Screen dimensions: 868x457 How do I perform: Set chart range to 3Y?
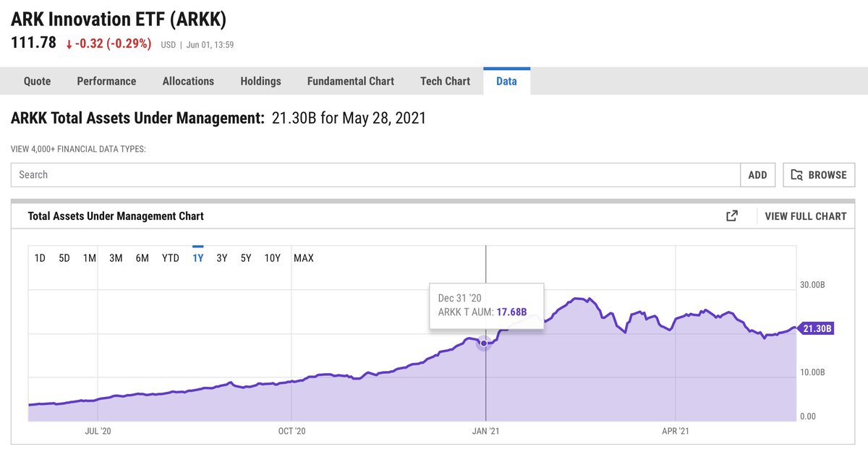222,258
